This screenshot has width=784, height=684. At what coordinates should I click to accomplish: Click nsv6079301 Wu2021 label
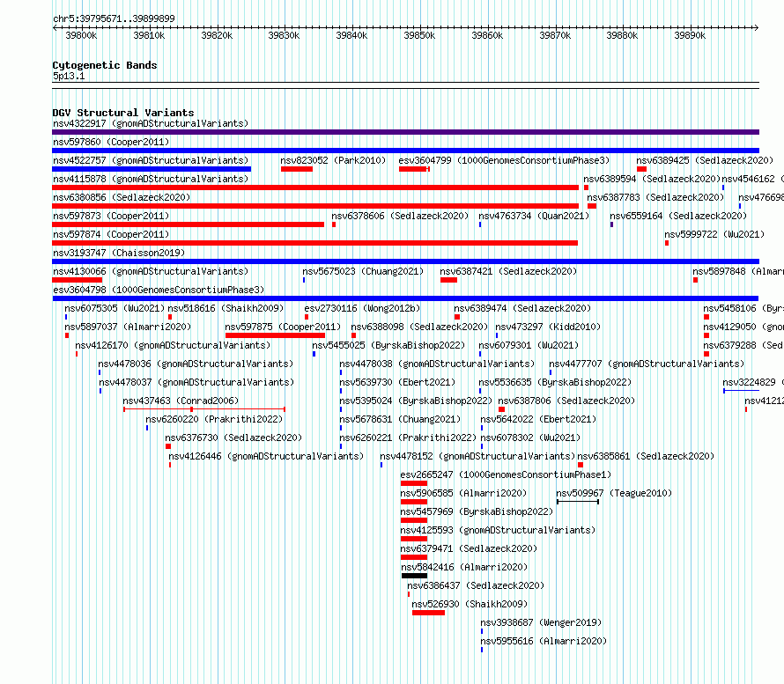pyautogui.click(x=529, y=345)
